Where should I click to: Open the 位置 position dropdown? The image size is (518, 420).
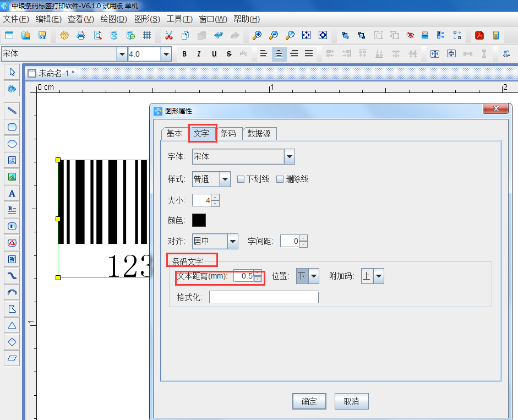pyautogui.click(x=314, y=276)
